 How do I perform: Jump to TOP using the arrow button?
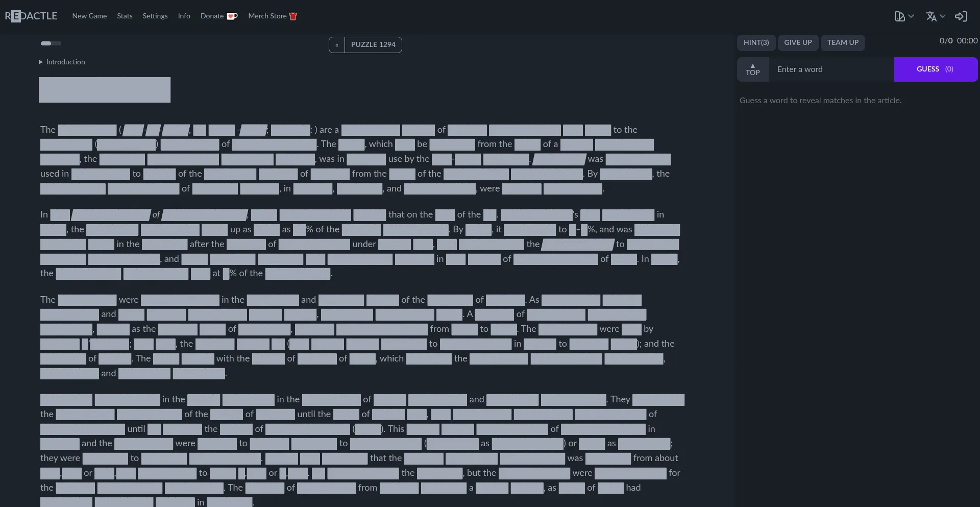click(x=752, y=69)
